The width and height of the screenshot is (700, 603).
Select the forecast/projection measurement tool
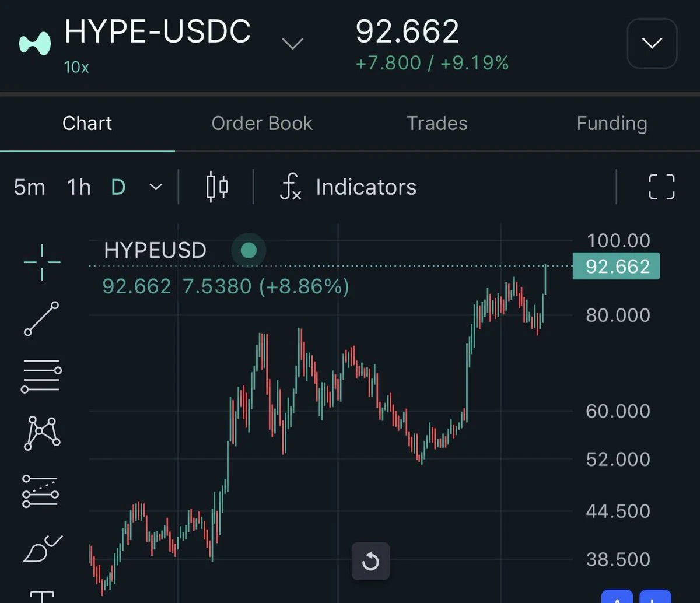tap(41, 490)
